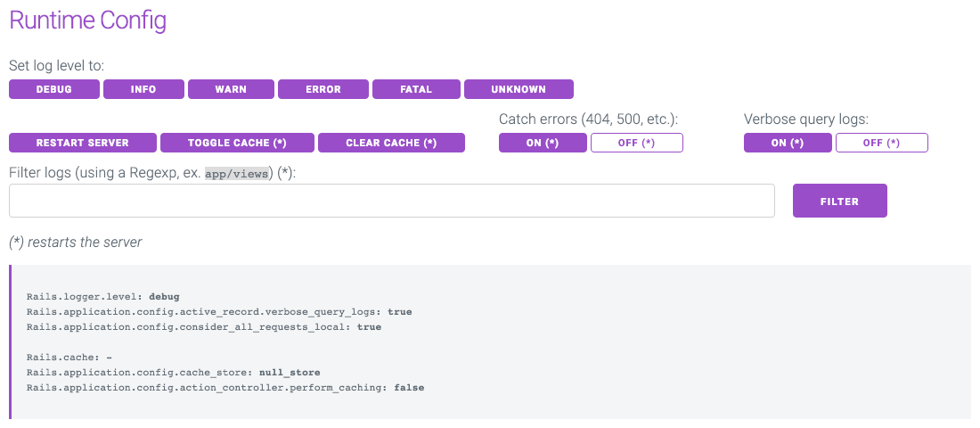The height and width of the screenshot is (428, 980).
Task: Click the 'Verbose query logs:' label
Action: point(806,119)
